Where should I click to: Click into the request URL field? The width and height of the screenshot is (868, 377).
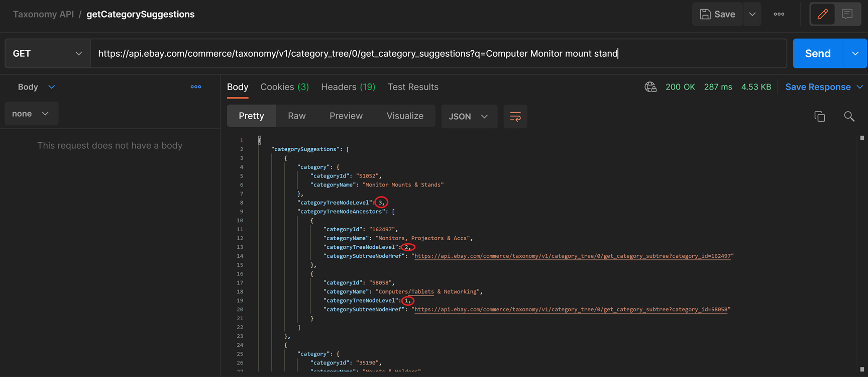click(439, 53)
